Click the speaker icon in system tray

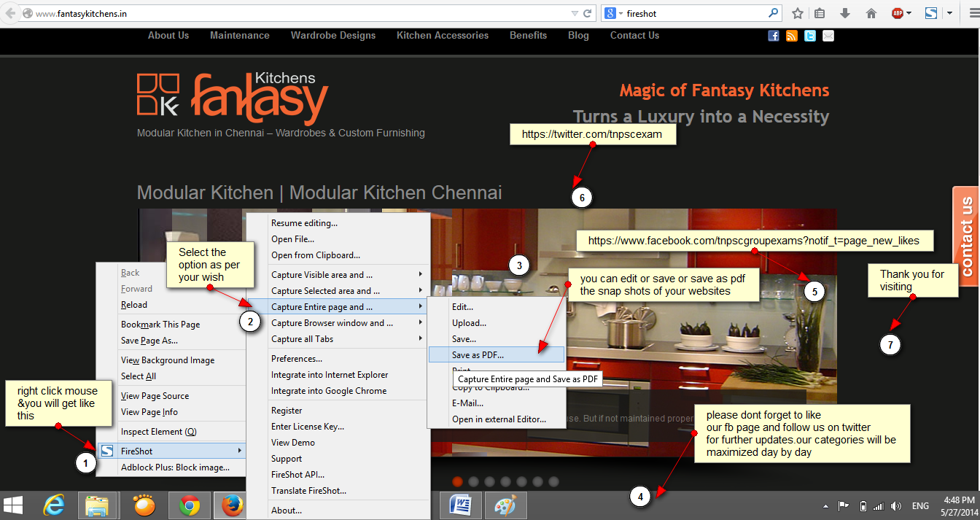(x=896, y=505)
